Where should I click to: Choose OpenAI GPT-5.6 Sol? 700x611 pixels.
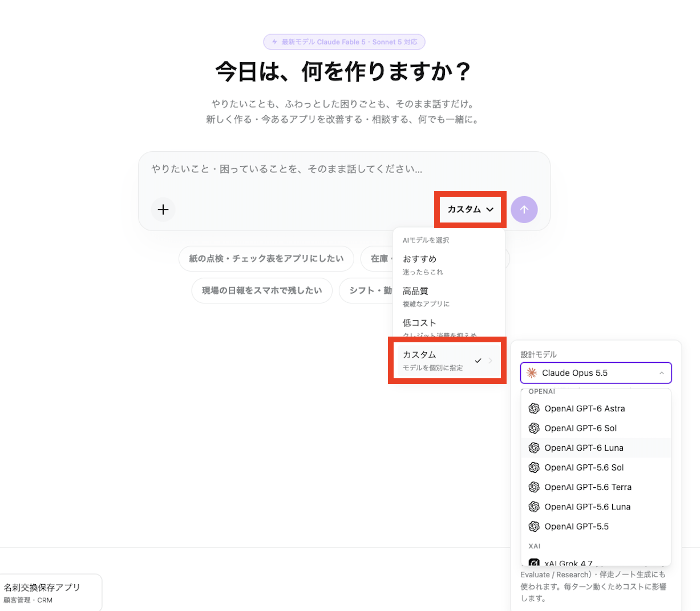(x=596, y=467)
